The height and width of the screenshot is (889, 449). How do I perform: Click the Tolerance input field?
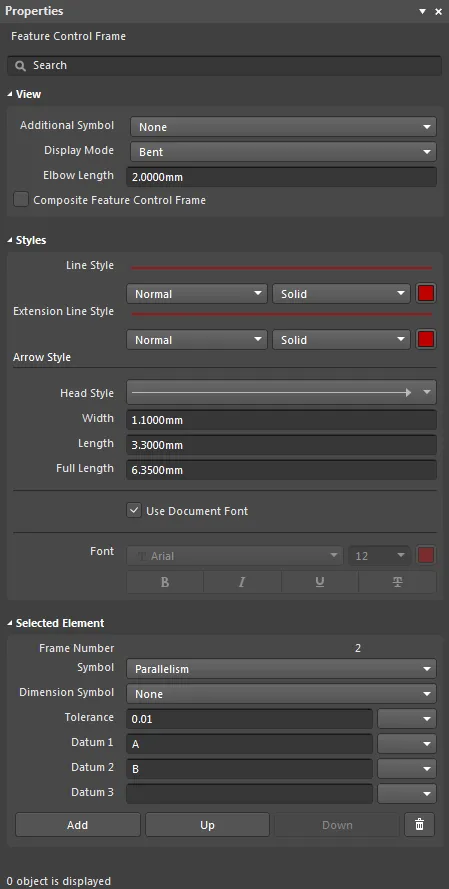tap(249, 719)
